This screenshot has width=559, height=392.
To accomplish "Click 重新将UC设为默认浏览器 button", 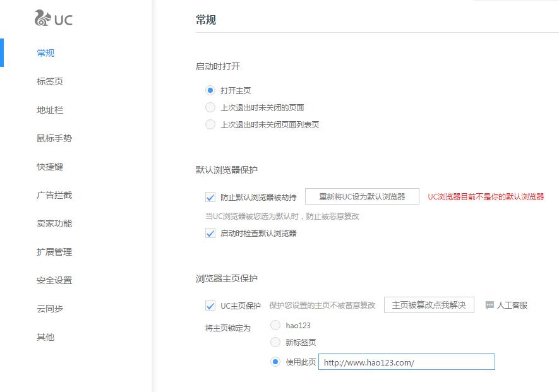I will [362, 196].
